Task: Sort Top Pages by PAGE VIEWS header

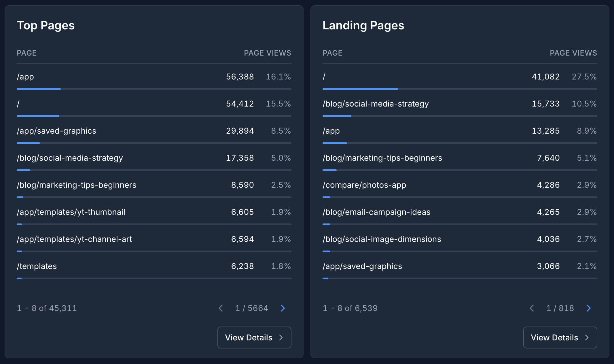Action: [267, 53]
